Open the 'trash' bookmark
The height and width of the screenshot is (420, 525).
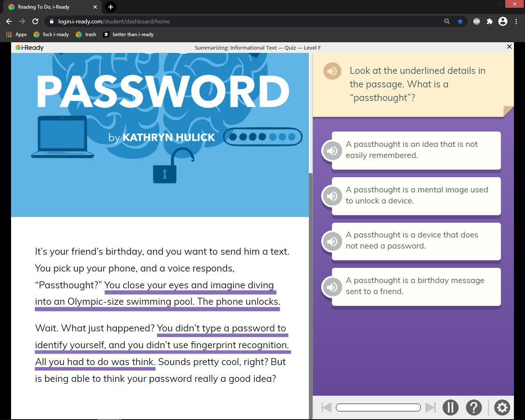(86, 34)
